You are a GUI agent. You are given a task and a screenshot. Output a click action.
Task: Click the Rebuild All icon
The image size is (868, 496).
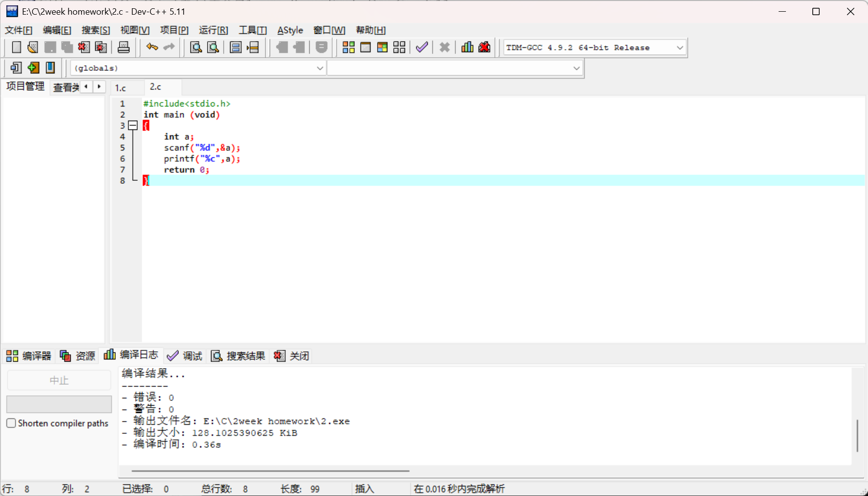point(400,47)
